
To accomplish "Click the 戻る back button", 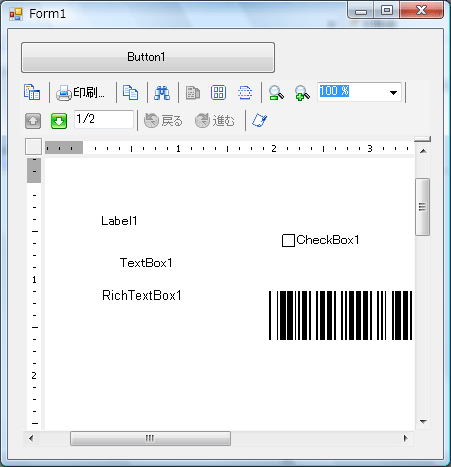I will (163, 120).
